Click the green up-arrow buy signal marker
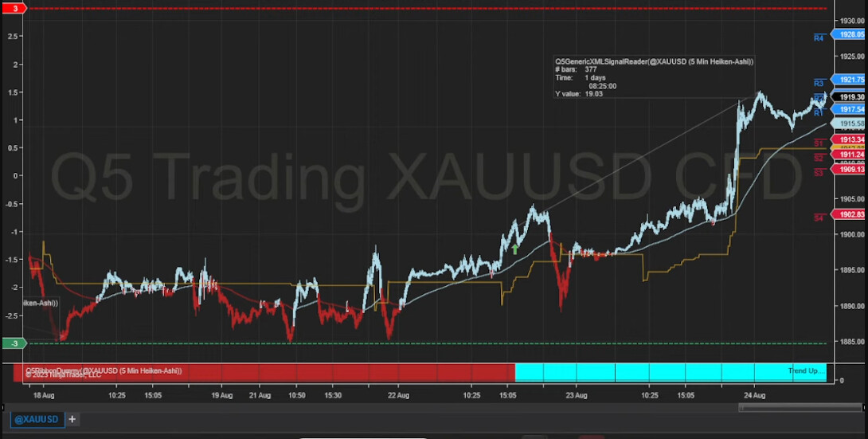The width and height of the screenshot is (868, 439). (515, 249)
